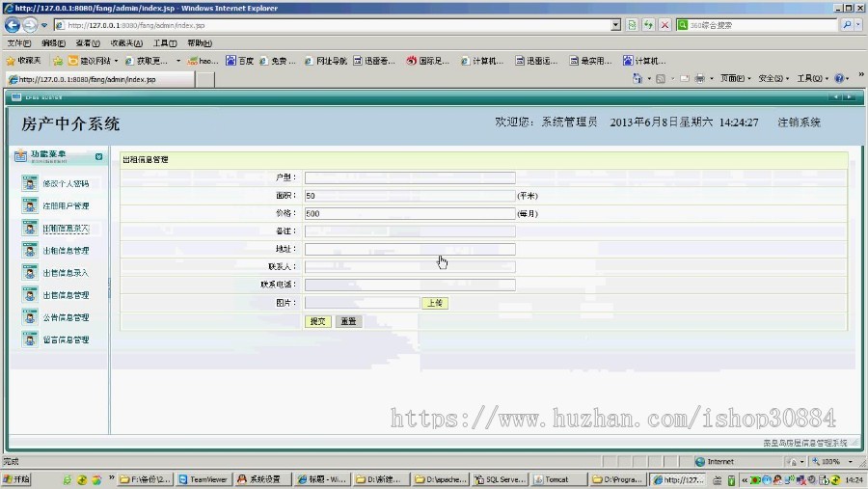Open 修改个人密码 in sidebar
This screenshot has height=489, width=868.
pos(66,183)
